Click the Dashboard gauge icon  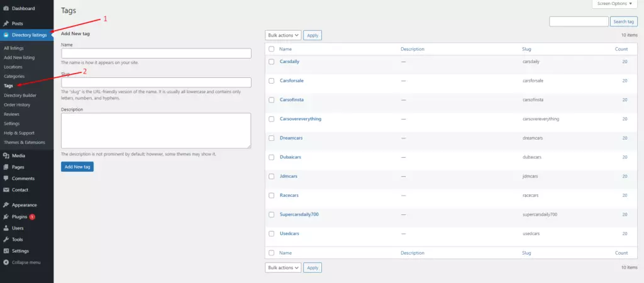tap(6, 8)
